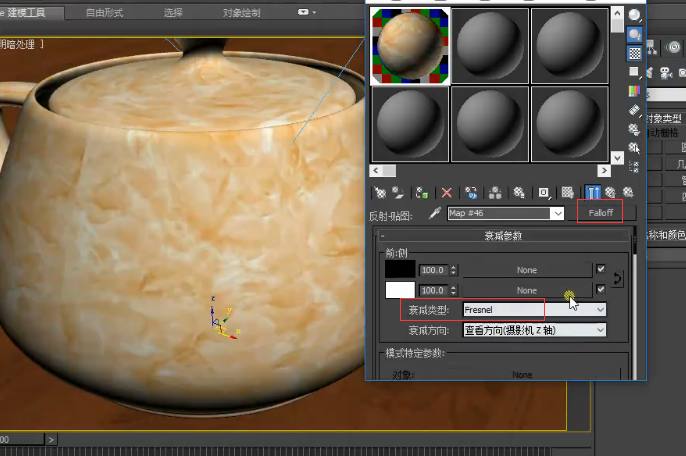Click the Reset Map red X icon
Image resolution: width=686 pixels, height=456 pixels.
[447, 192]
